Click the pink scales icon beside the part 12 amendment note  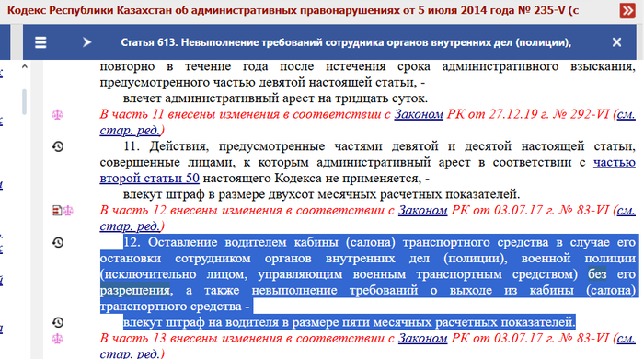68,211
